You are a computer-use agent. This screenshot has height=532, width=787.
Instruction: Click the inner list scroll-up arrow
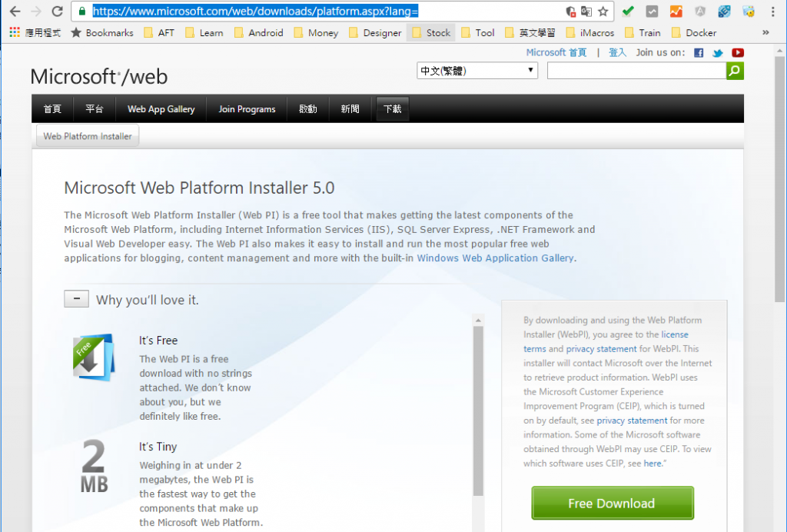point(478,321)
